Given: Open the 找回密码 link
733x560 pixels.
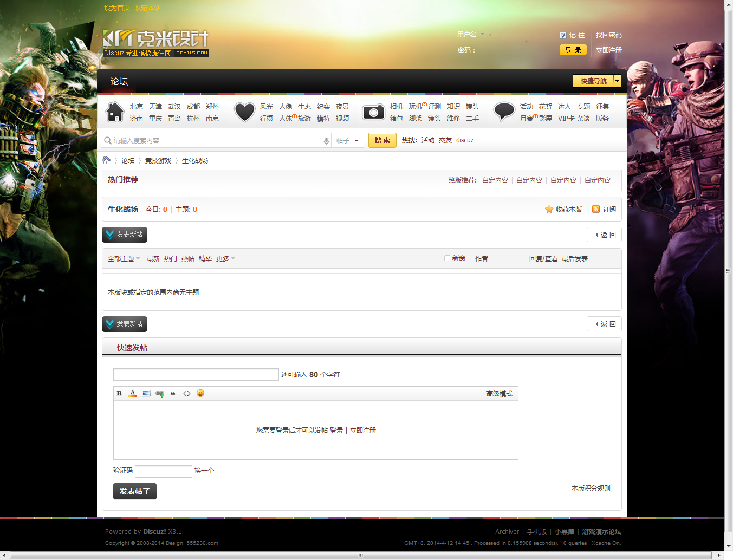Looking at the screenshot, I should pyautogui.click(x=609, y=35).
